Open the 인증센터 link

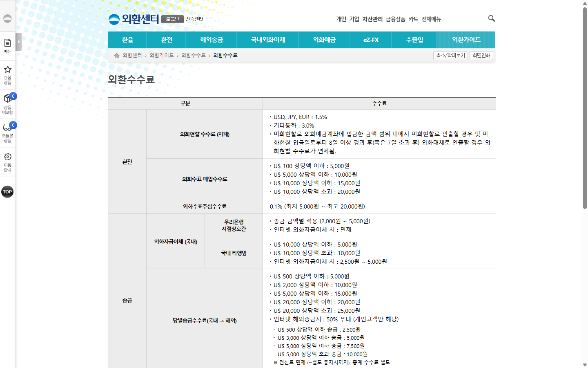pos(194,19)
